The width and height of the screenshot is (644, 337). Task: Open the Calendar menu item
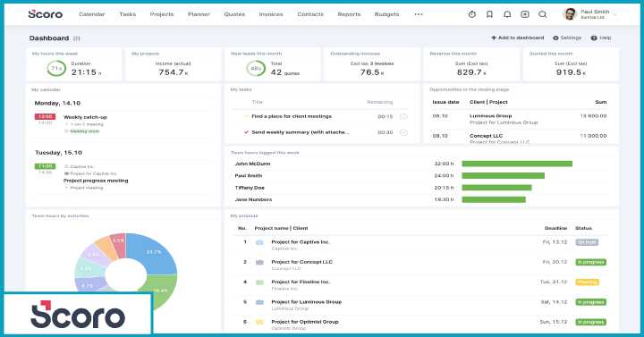pos(92,14)
